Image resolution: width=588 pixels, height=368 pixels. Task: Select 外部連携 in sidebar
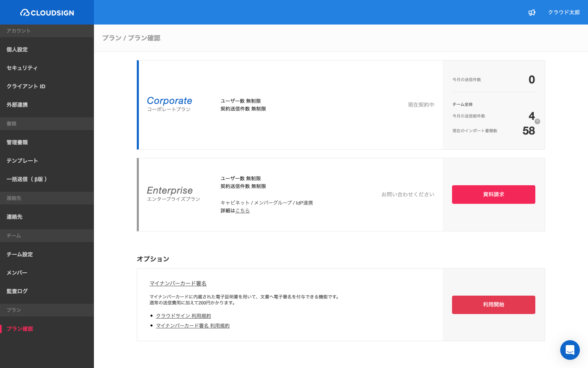tap(47, 105)
